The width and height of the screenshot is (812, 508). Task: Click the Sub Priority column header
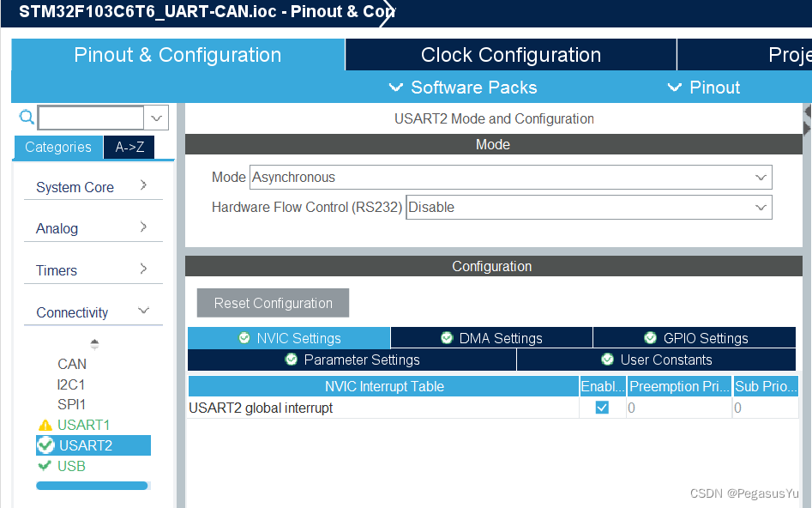click(766, 386)
